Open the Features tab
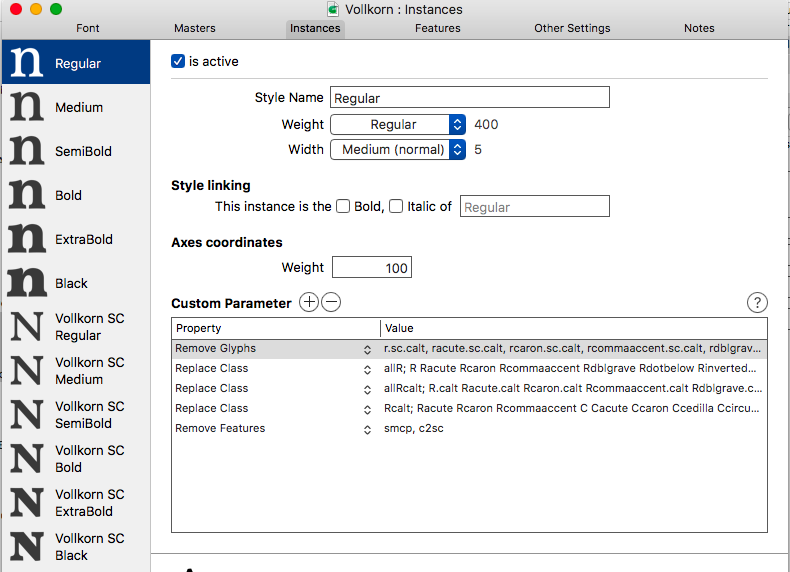Image resolution: width=790 pixels, height=572 pixels. pyautogui.click(x=437, y=28)
